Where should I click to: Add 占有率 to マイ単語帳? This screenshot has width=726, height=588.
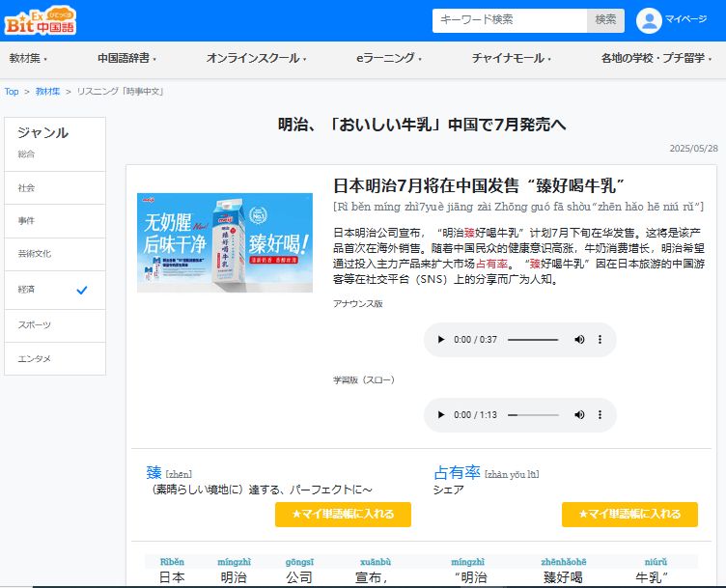[x=629, y=515]
